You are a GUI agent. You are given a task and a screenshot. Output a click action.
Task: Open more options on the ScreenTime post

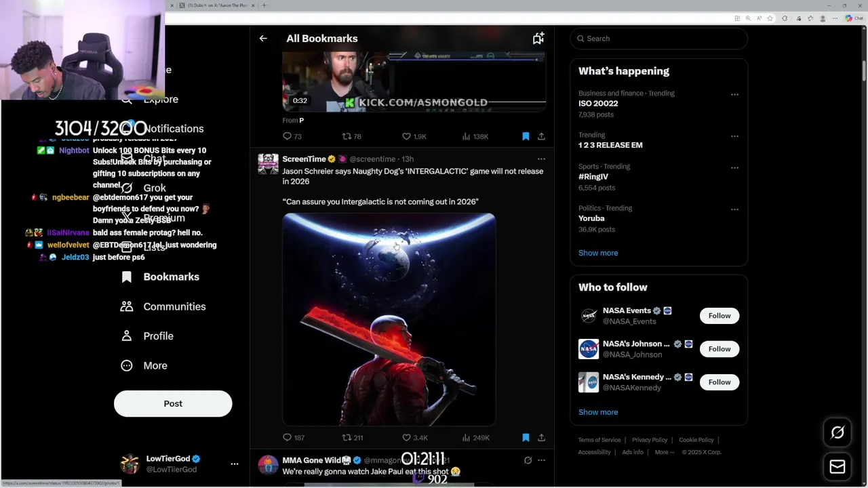click(x=541, y=159)
